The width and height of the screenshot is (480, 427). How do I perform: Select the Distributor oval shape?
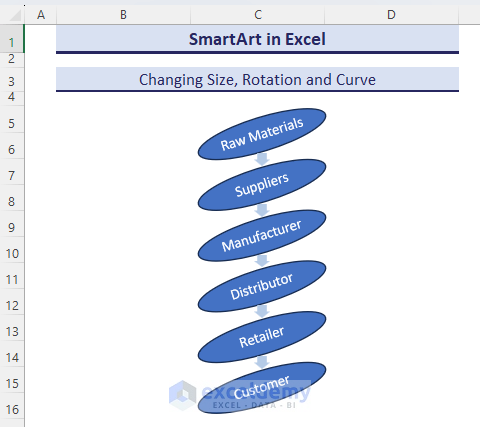pos(262,286)
